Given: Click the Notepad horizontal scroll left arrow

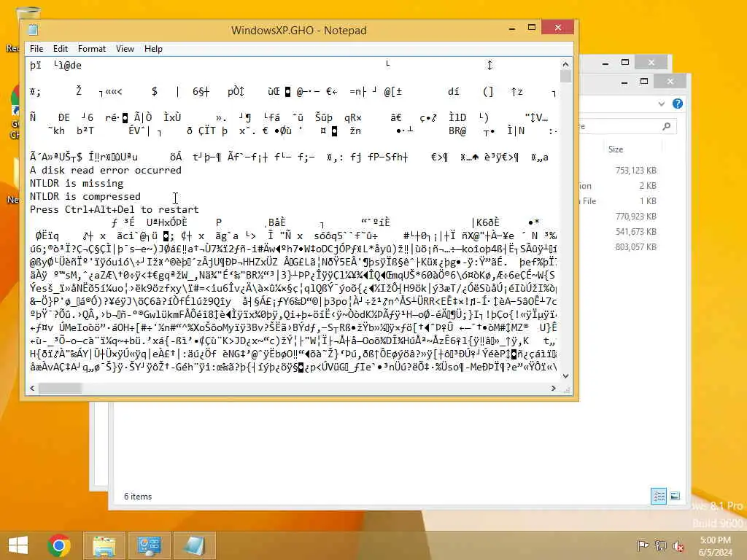Looking at the screenshot, I should (32, 389).
